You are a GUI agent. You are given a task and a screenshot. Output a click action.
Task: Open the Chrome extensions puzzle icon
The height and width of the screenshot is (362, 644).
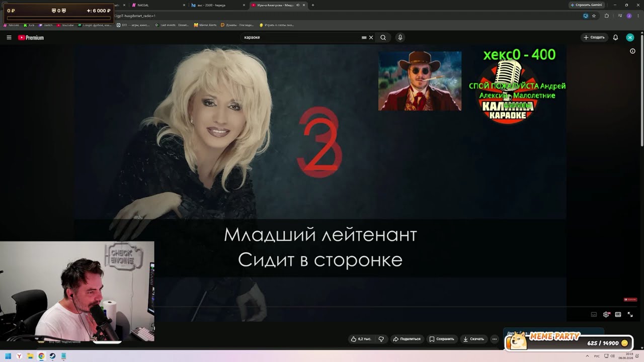(606, 16)
